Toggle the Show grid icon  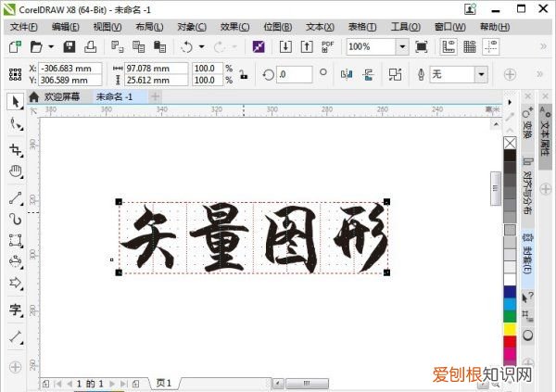470,47
